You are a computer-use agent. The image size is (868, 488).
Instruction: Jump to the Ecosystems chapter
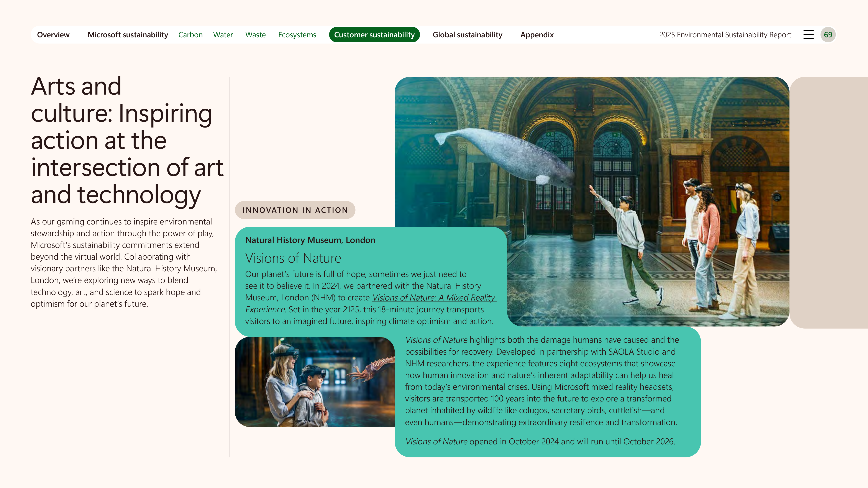[297, 35]
